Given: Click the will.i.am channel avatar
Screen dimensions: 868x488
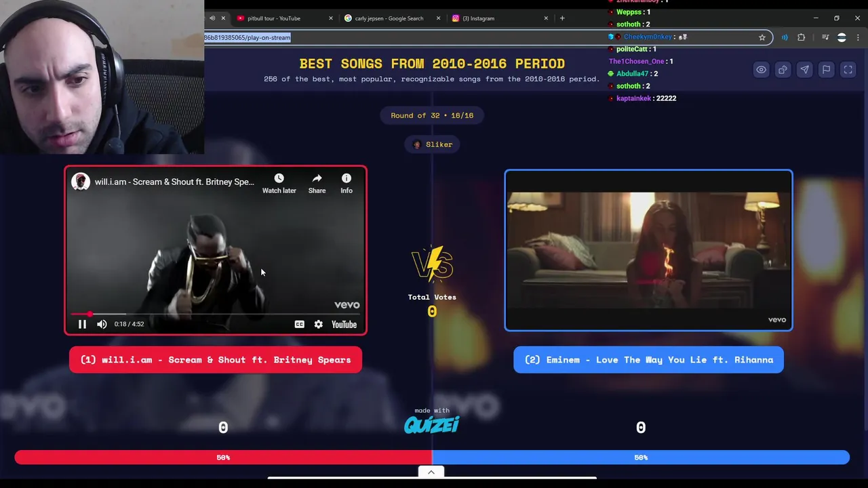Looking at the screenshot, I should tap(81, 182).
